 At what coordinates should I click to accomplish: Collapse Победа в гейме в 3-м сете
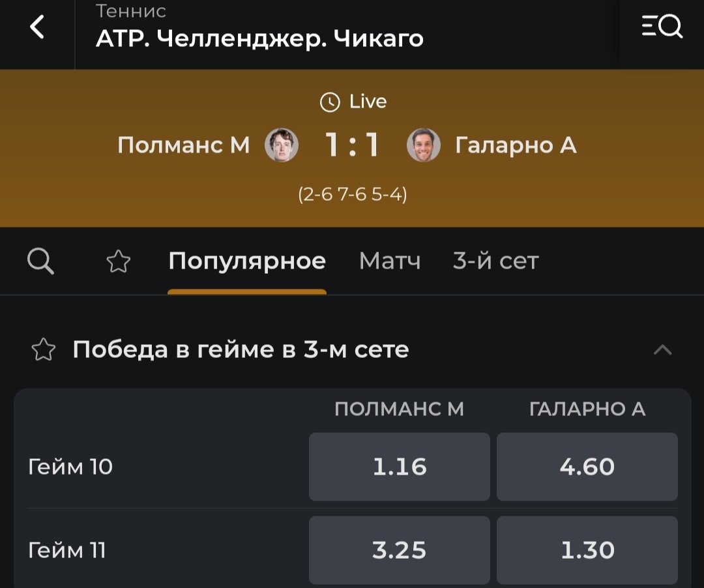(662, 350)
